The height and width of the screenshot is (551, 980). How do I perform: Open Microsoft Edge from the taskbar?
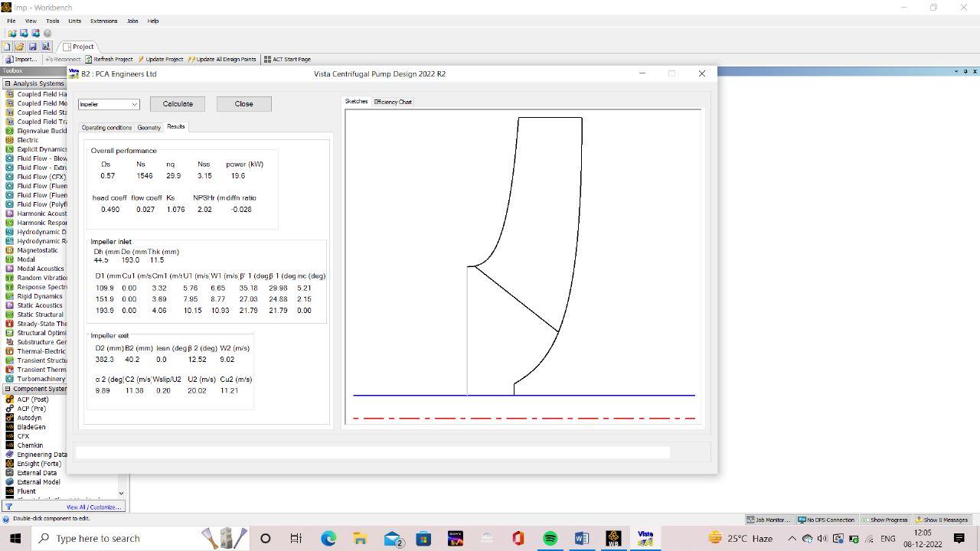[x=328, y=538]
